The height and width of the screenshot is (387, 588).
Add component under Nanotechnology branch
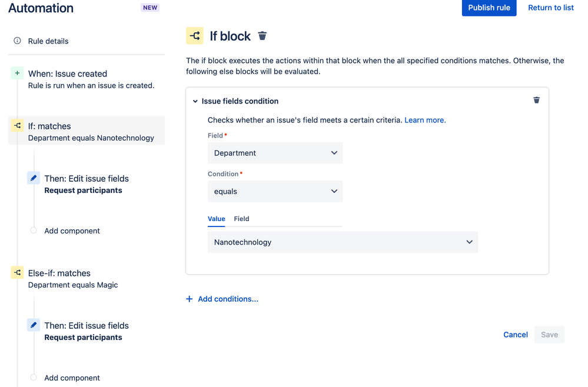point(72,231)
